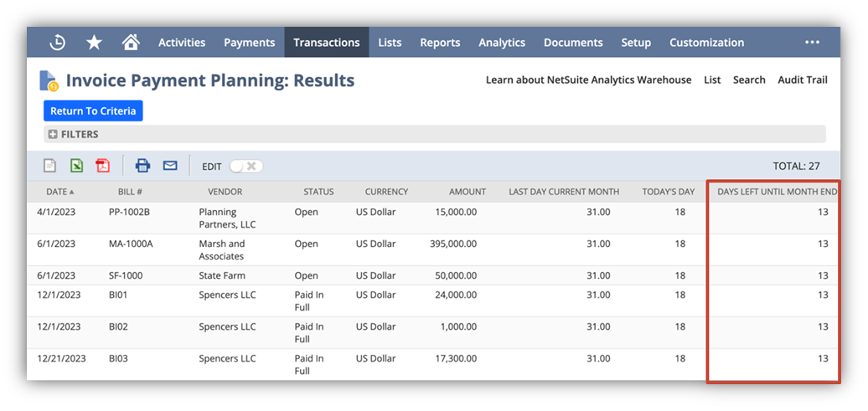Open the Recent Records clock icon
This screenshot has height=411, width=868.
tap(58, 43)
